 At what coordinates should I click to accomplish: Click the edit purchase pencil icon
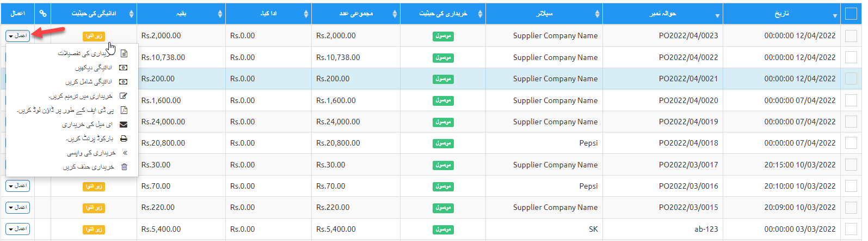[124, 96]
